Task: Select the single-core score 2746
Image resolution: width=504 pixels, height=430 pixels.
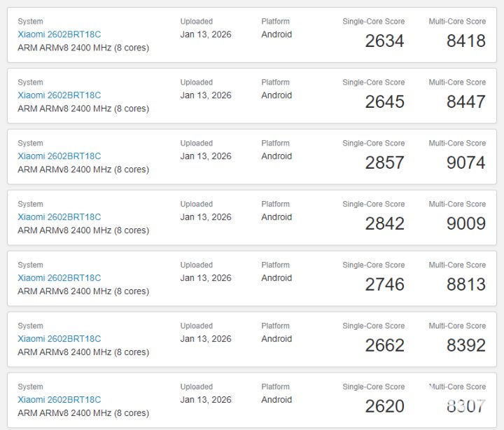Action: 384,285
